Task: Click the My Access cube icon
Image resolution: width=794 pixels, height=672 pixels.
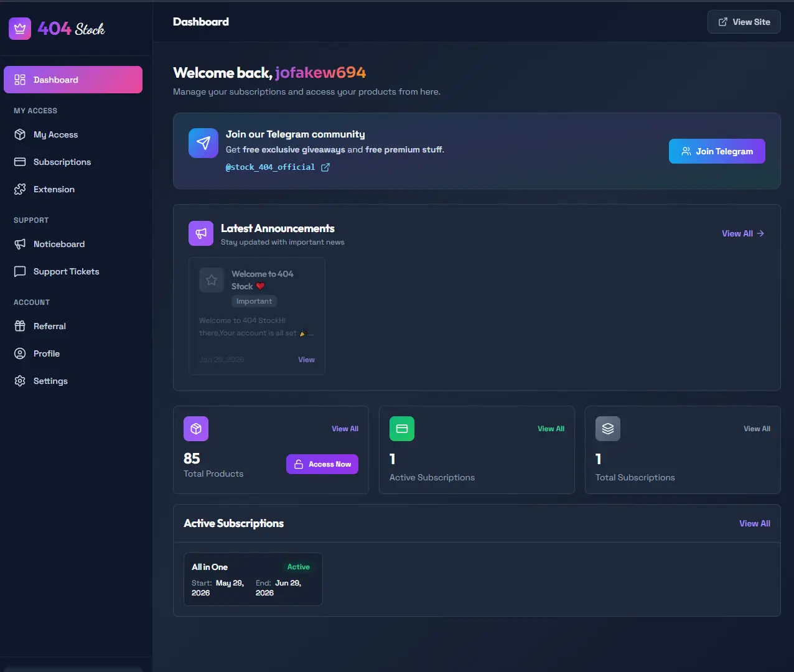Action: (x=20, y=134)
